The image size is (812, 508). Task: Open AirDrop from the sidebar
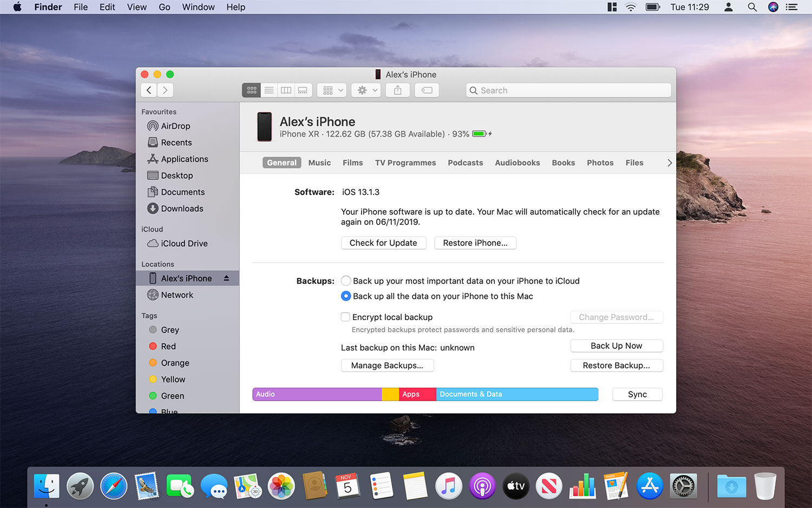point(174,126)
